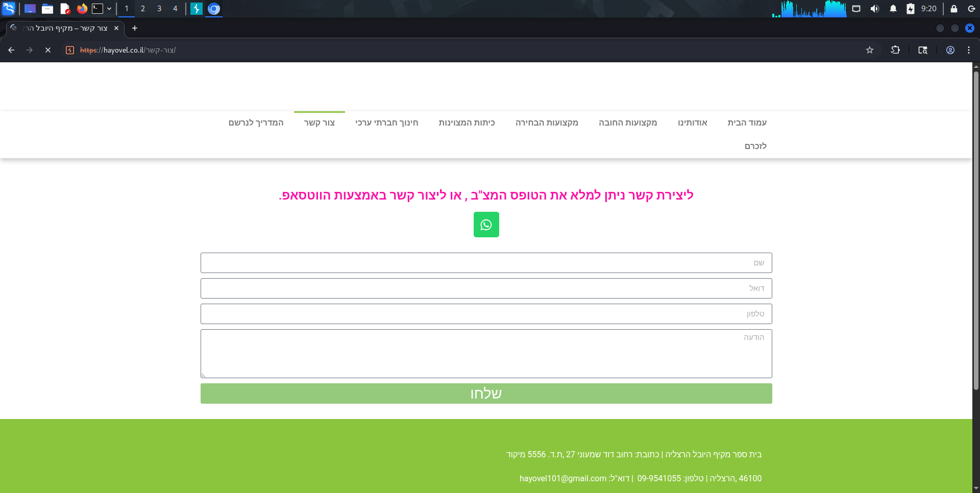Click the hayovel101@gmail.com footer email

[563, 478]
